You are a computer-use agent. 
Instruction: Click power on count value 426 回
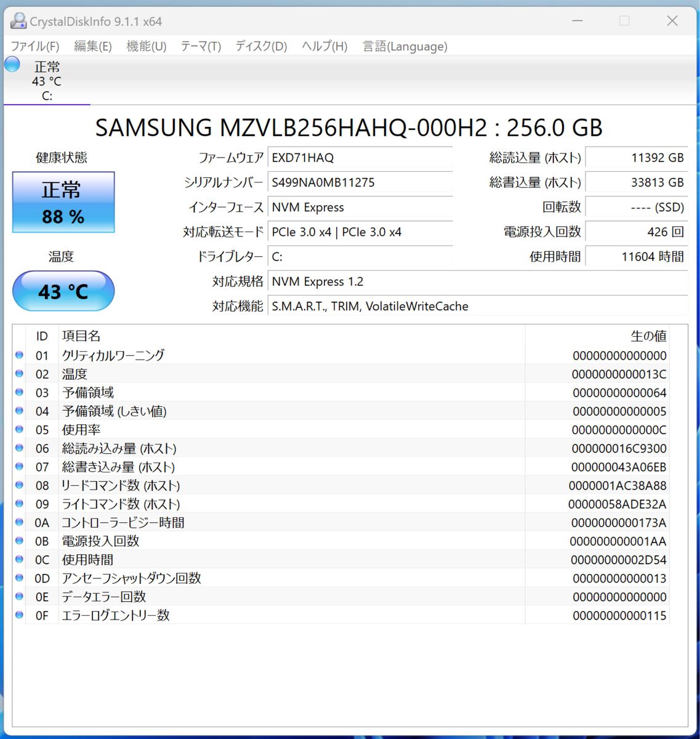click(x=637, y=232)
